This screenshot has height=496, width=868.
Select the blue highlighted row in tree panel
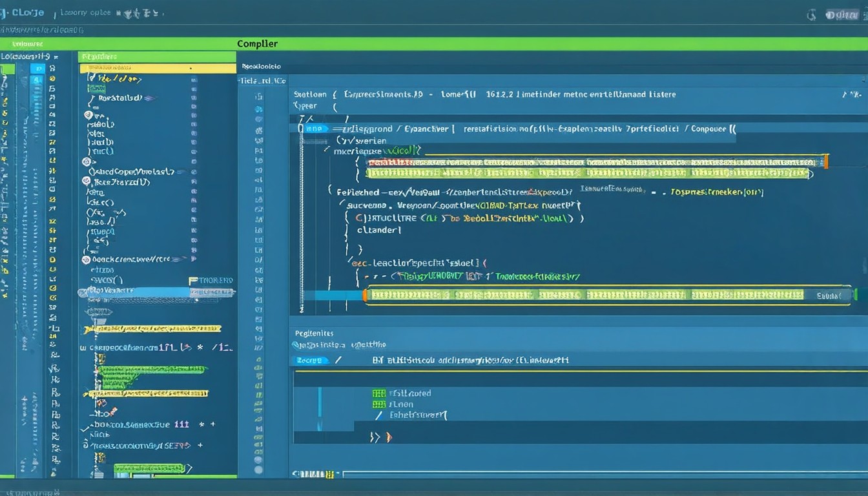pos(157,292)
